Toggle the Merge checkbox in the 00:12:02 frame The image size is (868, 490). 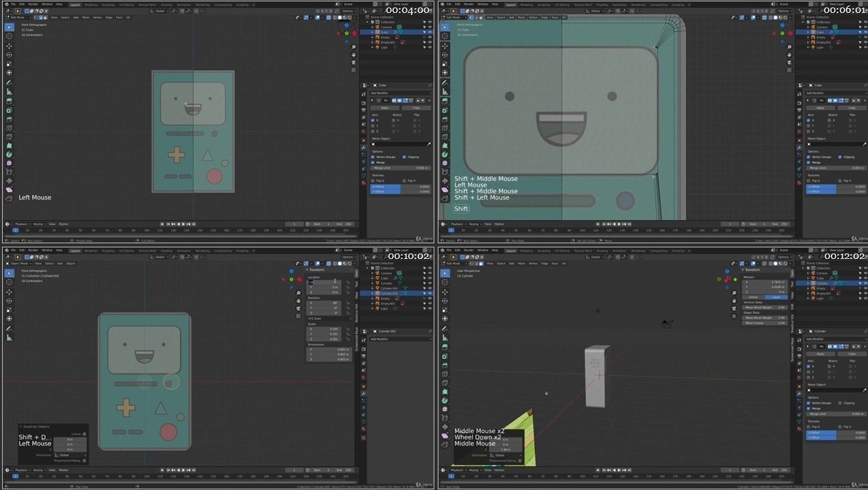tap(808, 408)
